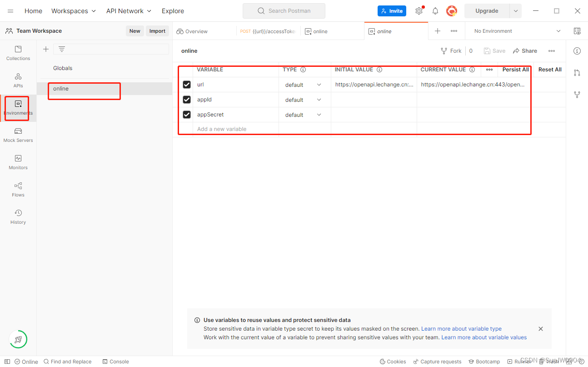
Task: Click the Invite button
Action: coord(392,11)
